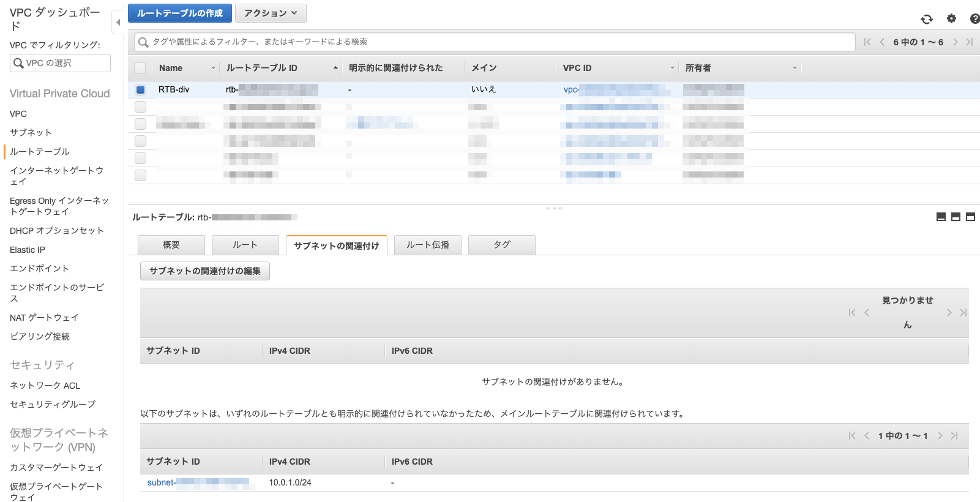
Task: Check the sixth route table row checkbox
Action: 140,175
